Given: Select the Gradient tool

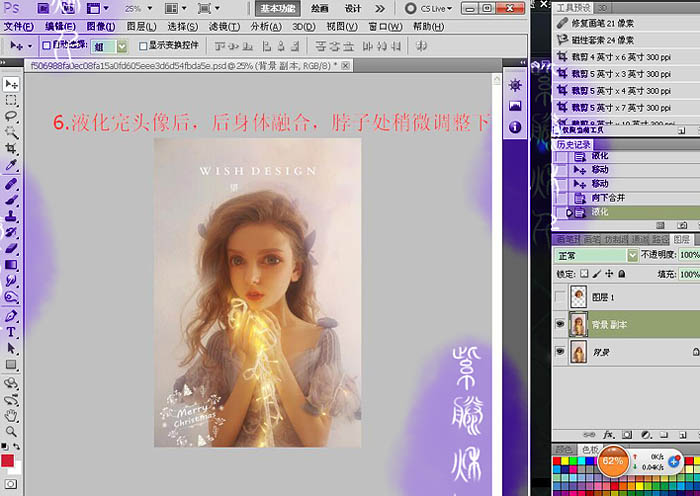Looking at the screenshot, I should (x=11, y=265).
